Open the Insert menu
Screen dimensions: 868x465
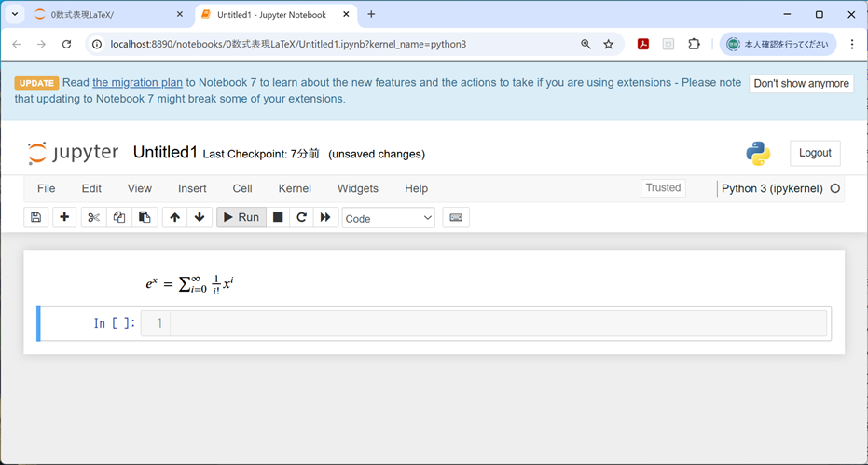tap(192, 189)
